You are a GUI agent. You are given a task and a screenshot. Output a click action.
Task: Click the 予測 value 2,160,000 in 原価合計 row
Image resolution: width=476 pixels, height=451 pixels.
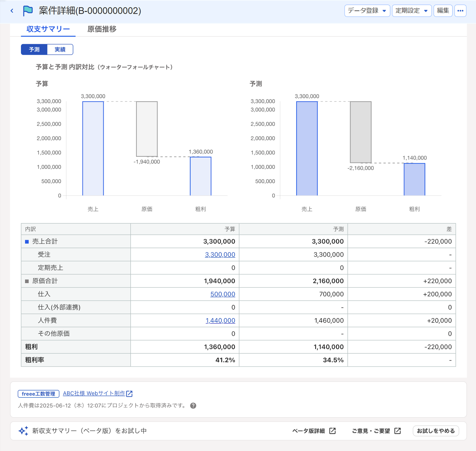pos(328,281)
